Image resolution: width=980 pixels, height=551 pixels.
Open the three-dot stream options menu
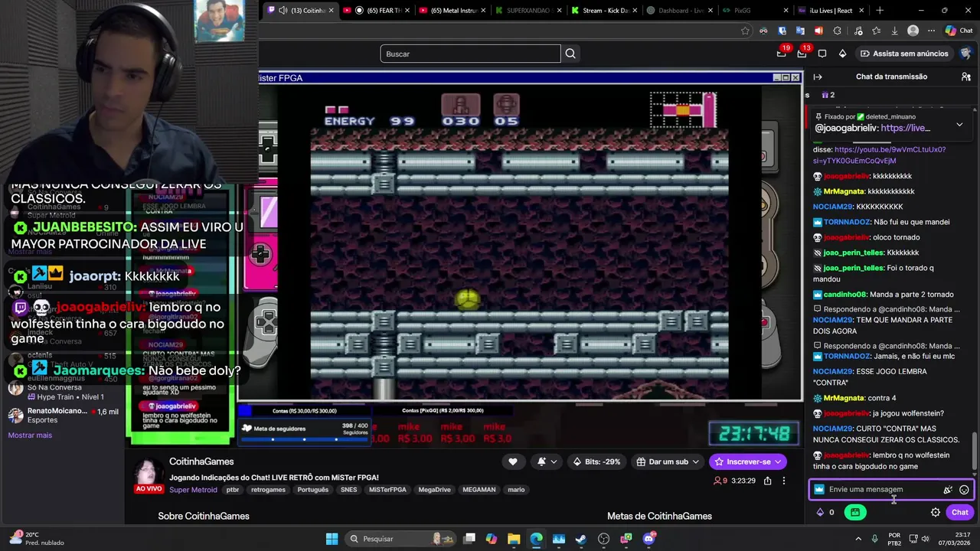click(x=783, y=481)
